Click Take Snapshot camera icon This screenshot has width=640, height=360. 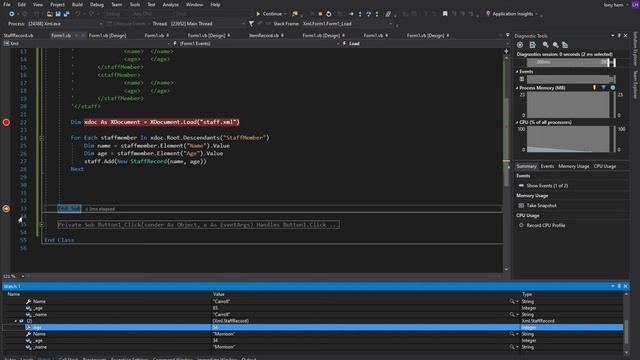(x=521, y=206)
